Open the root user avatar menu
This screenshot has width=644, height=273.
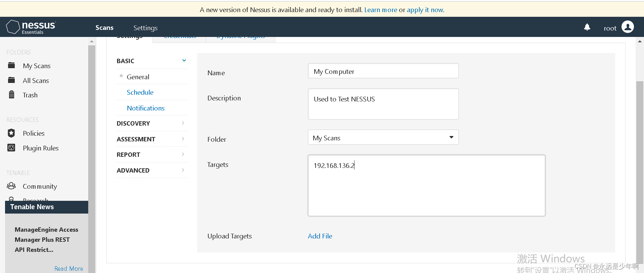point(628,27)
